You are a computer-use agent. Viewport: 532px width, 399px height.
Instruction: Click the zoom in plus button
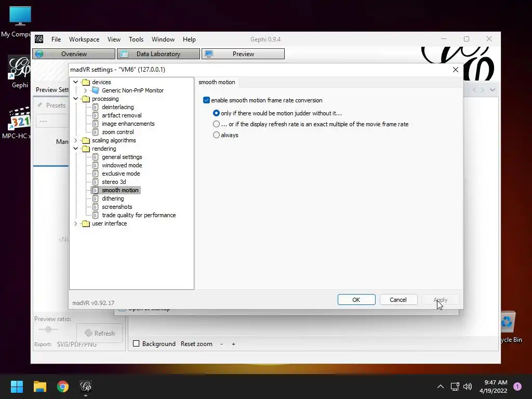click(233, 344)
